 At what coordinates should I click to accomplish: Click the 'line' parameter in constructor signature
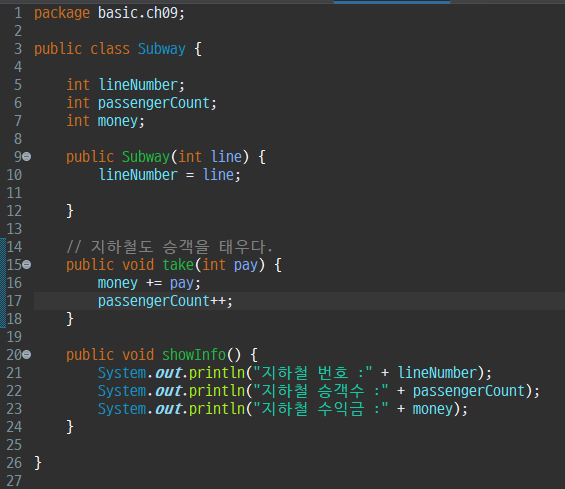click(226, 157)
